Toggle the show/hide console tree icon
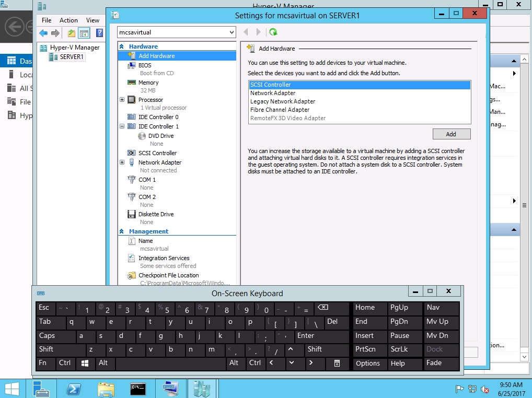Image resolution: width=532 pixels, height=398 pixels. [84, 33]
